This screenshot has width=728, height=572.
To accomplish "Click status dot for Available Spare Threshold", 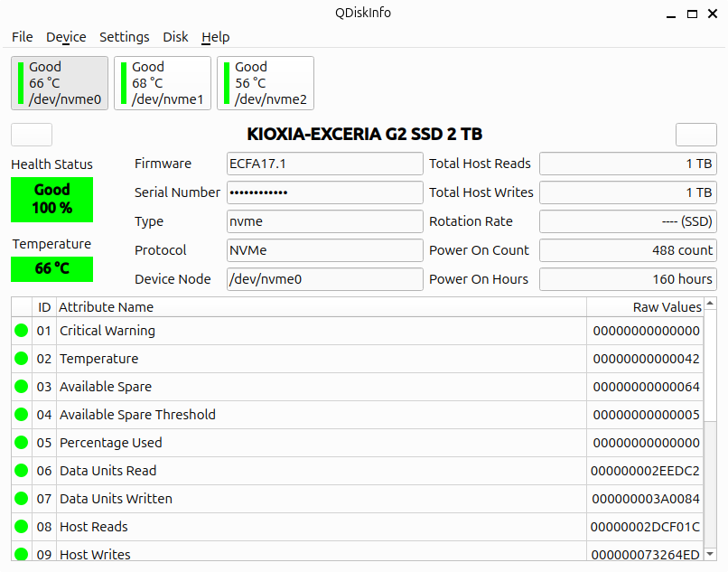I will point(22,415).
